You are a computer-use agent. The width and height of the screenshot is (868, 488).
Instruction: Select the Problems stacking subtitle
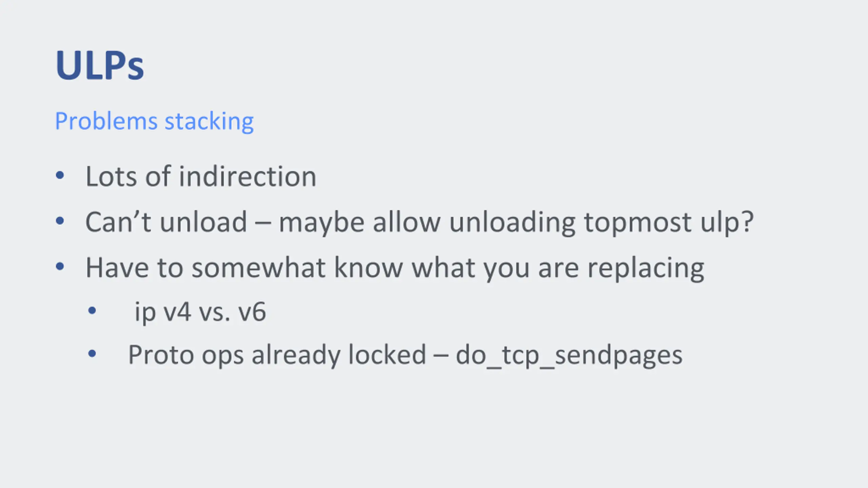click(154, 121)
